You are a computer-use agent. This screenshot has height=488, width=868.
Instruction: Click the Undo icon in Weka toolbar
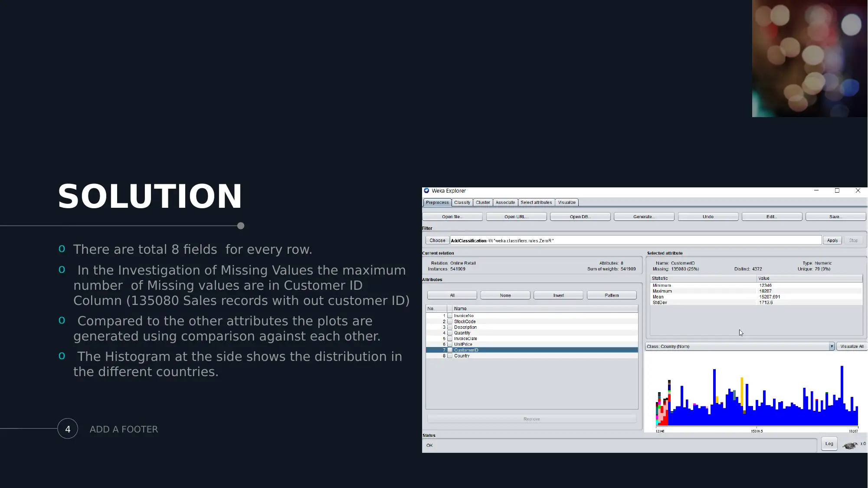708,216
